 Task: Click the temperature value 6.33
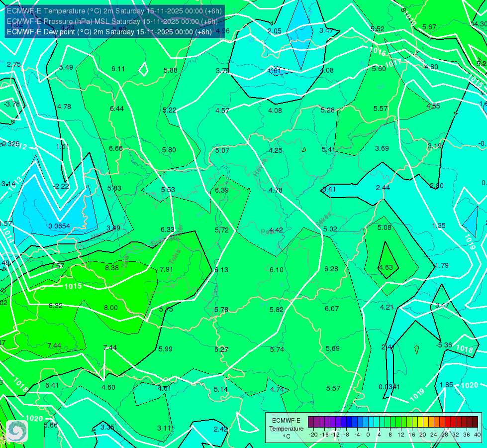point(168,229)
